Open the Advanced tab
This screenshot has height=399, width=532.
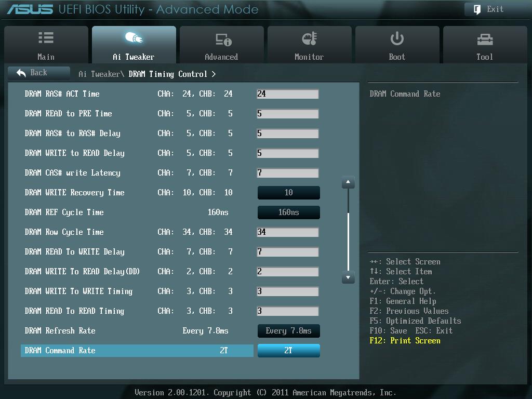[x=221, y=45]
